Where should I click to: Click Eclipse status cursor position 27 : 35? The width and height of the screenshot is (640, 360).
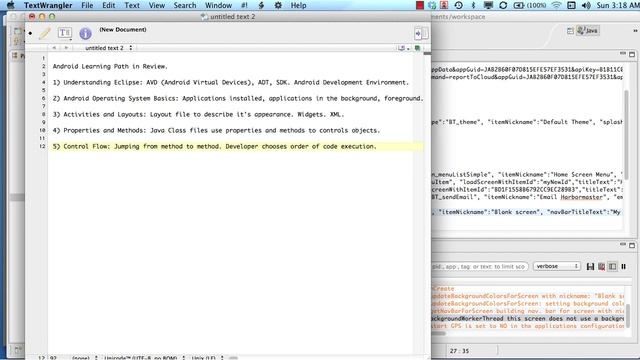(x=460, y=351)
